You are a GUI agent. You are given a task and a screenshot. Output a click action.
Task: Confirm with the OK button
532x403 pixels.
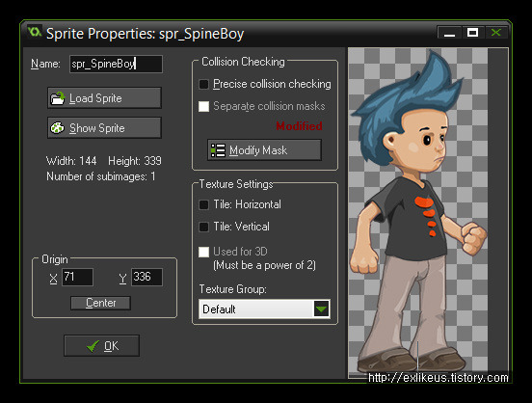click(x=101, y=345)
